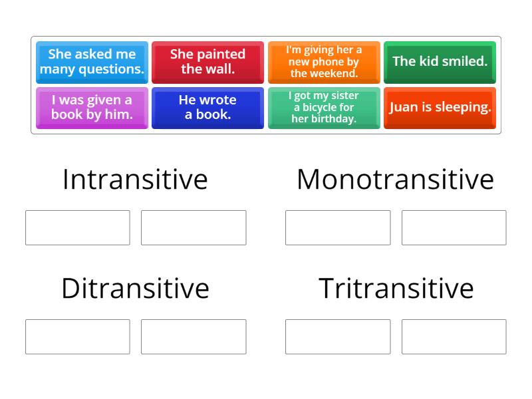This screenshot has width=532, height=399.
Task: Click the 'She painted the wall.' card
Action: [208, 62]
